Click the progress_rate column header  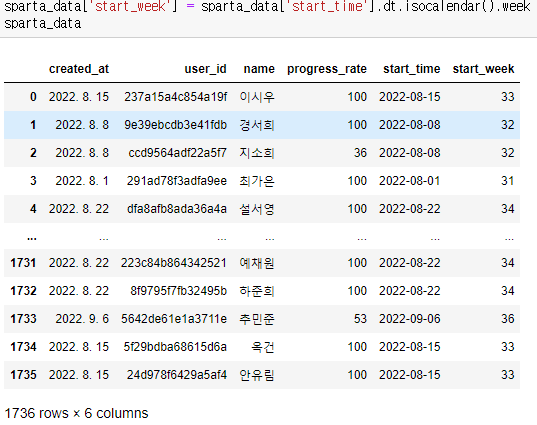[327, 69]
